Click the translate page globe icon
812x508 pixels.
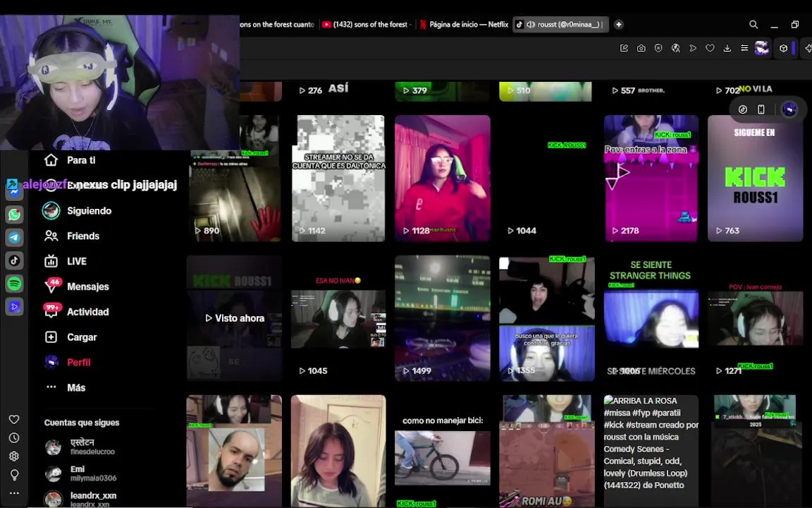[676, 48]
